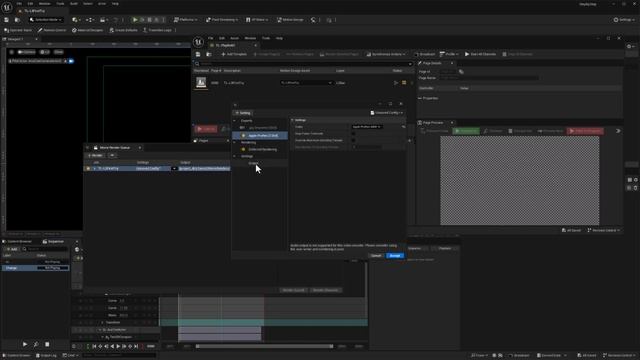Toggle enable switch for .jpg Sequence export
The image size is (640, 360).
[242, 128]
